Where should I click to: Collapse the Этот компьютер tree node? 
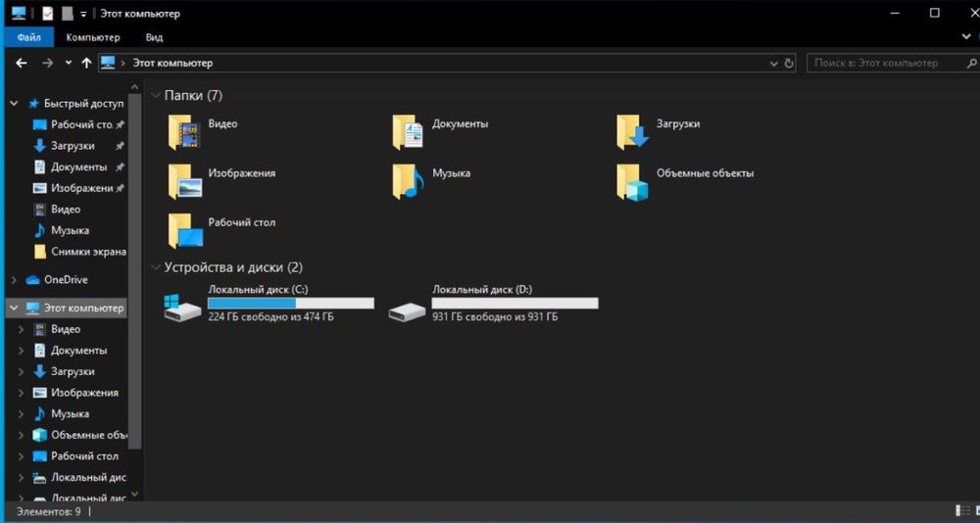[x=14, y=309]
